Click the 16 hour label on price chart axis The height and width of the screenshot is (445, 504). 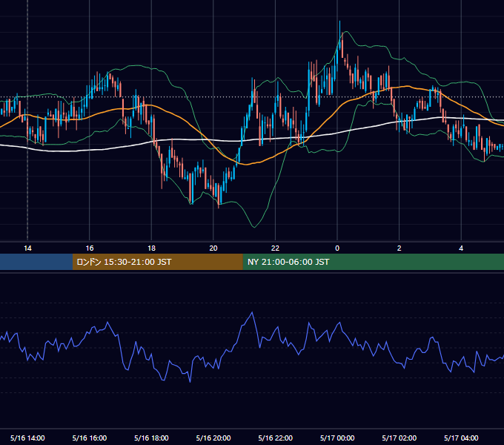(90, 248)
